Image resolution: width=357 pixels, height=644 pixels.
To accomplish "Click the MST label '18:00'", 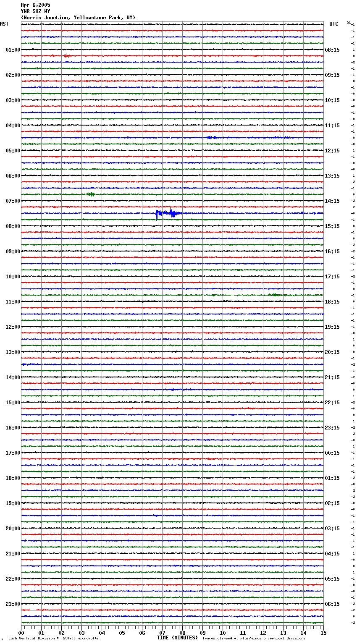I will pos(13,478).
